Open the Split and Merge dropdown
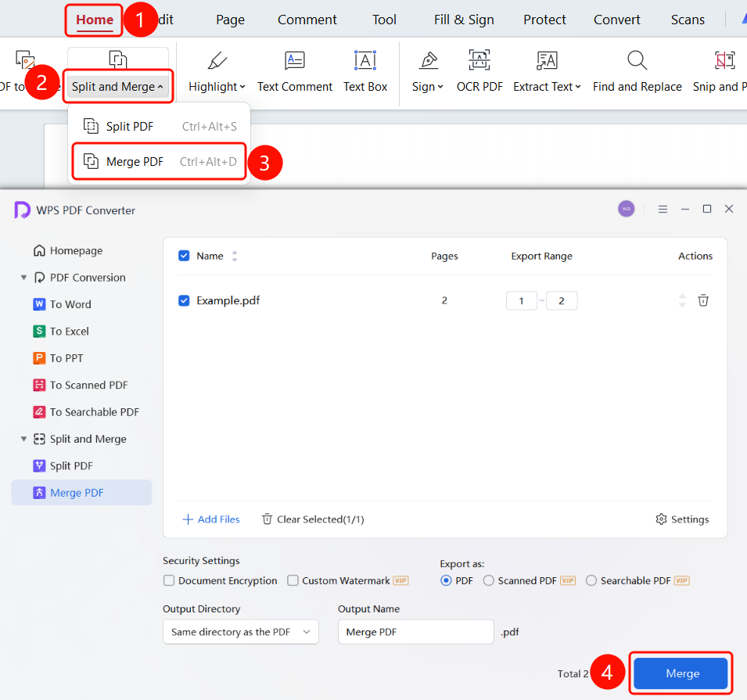This screenshot has width=747, height=700. click(117, 87)
